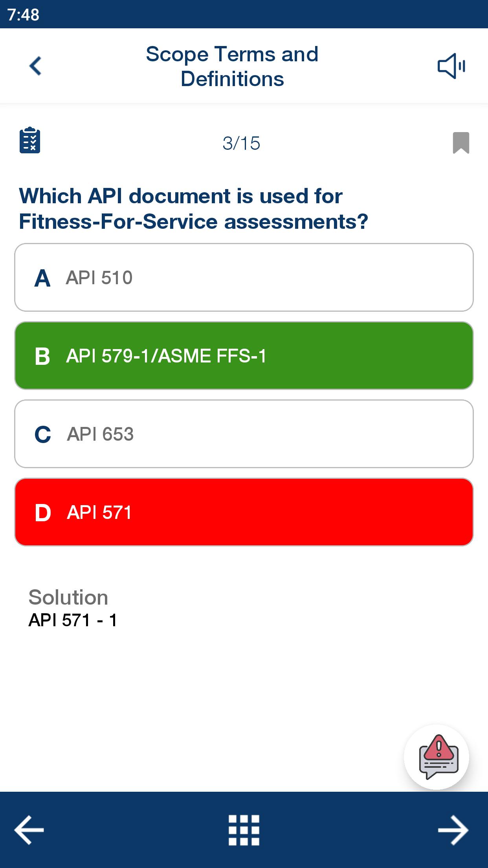Go back using the header chevron
Screen dimensions: 488x868
click(x=35, y=66)
